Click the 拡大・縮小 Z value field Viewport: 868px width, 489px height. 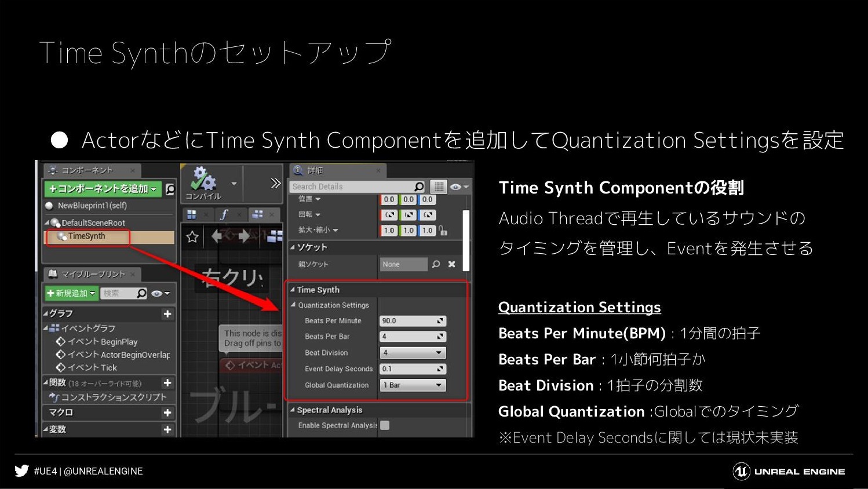point(427,230)
